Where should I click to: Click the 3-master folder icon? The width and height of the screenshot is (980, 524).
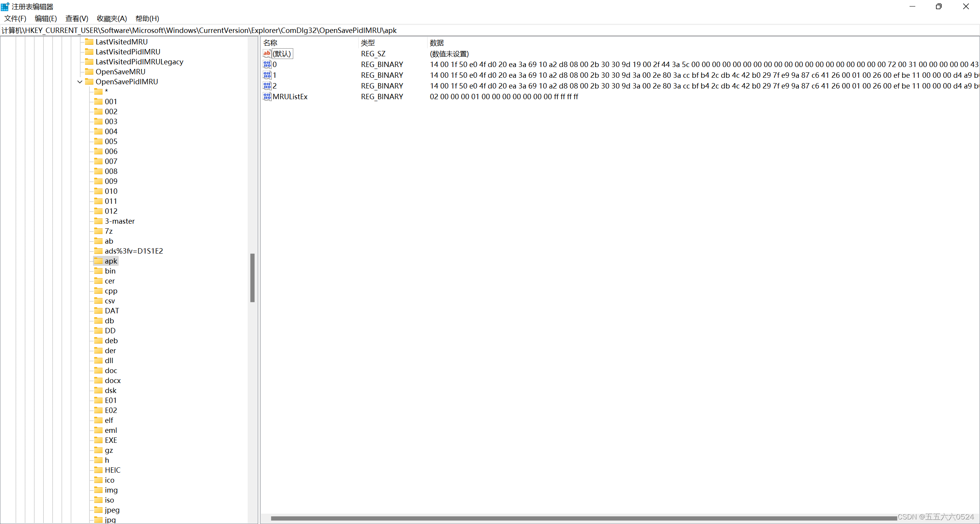(x=98, y=221)
